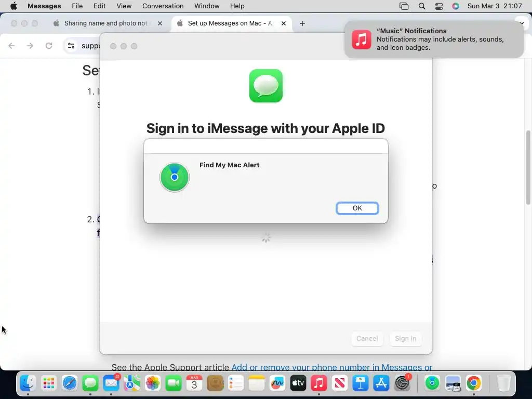
Task: Open Preview app in the Dock
Action: 453,383
